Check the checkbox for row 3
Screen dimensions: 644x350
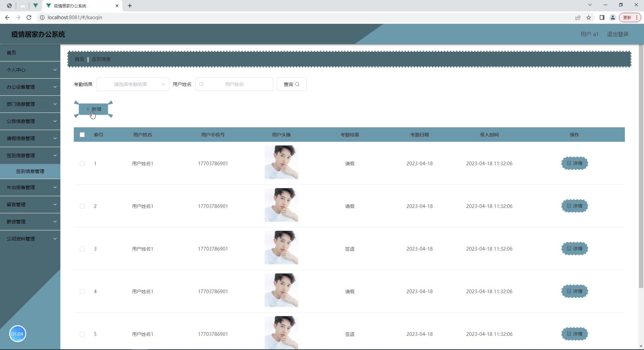pos(82,249)
